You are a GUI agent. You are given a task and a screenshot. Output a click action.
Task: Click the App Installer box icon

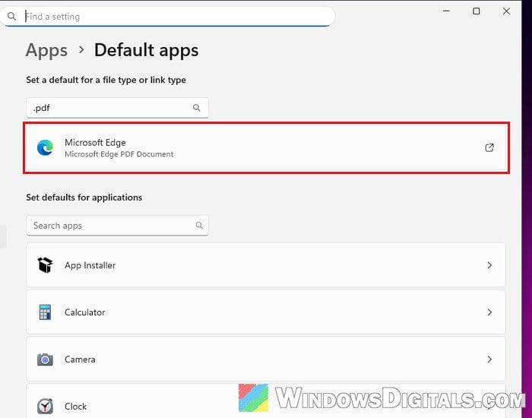click(45, 265)
